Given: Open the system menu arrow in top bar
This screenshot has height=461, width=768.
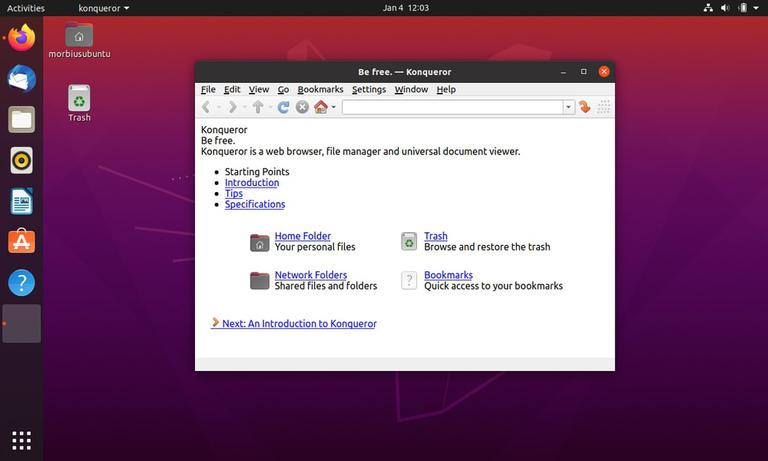Looking at the screenshot, I should click(x=756, y=8).
